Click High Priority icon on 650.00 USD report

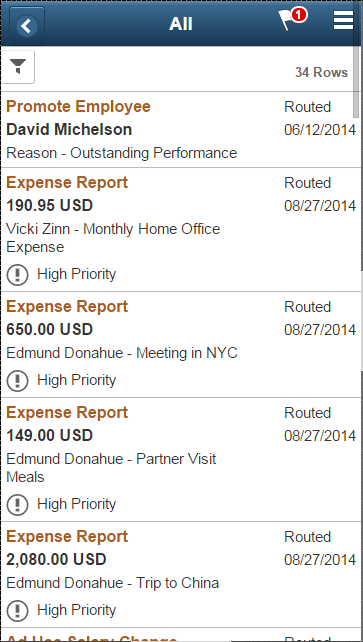click(17, 380)
